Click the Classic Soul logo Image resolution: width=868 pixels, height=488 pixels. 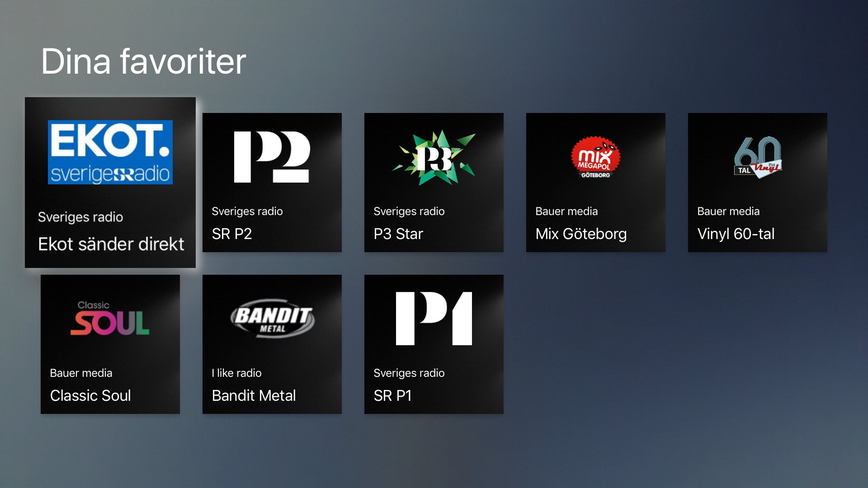pyautogui.click(x=110, y=319)
